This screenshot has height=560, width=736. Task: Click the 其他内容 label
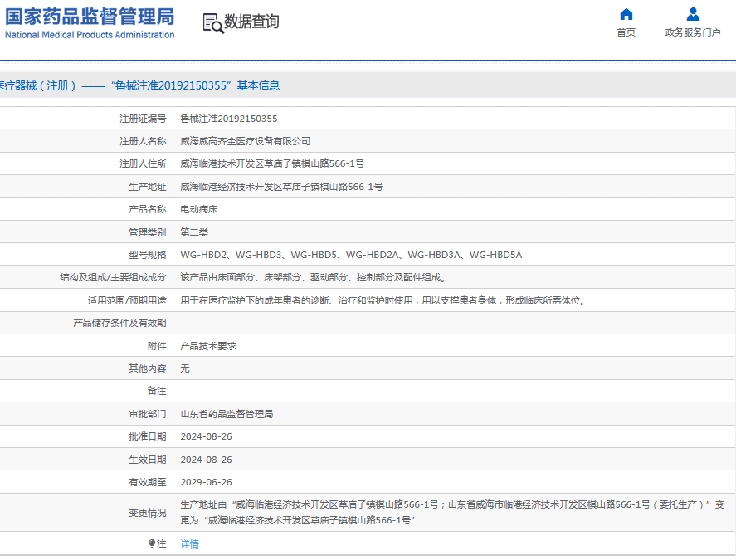[148, 368]
